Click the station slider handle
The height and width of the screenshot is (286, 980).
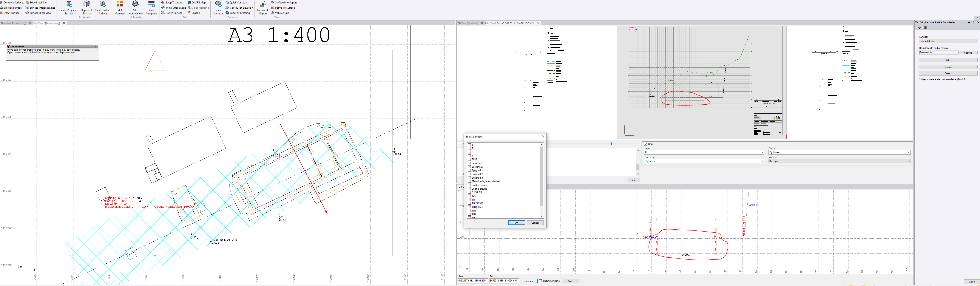click(x=611, y=144)
